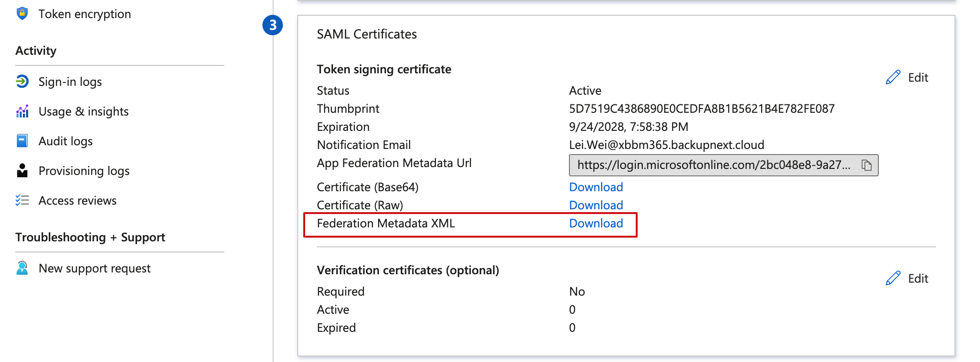Viewport: 980px width, 362px height.
Task: Click the New support request icon
Action: tap(22, 268)
